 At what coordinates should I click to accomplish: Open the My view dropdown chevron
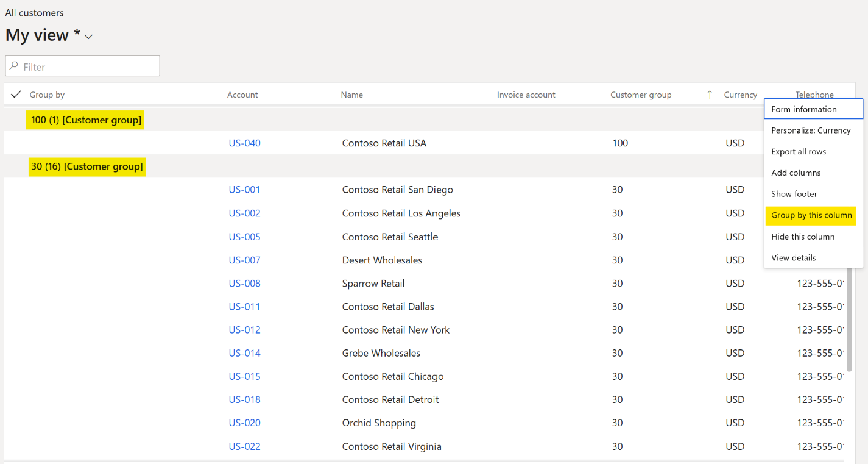point(88,37)
